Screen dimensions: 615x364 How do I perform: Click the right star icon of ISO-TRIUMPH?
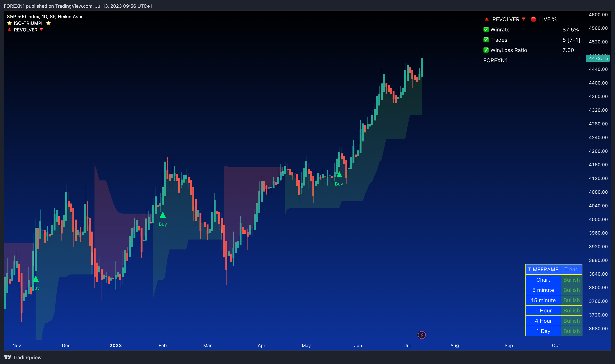48,23
